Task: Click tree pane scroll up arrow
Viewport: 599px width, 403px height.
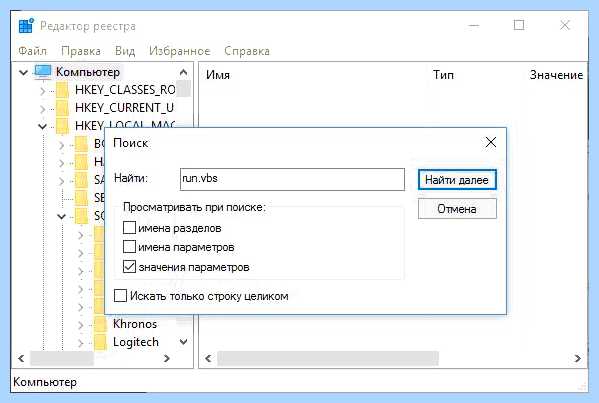Action: tap(183, 72)
